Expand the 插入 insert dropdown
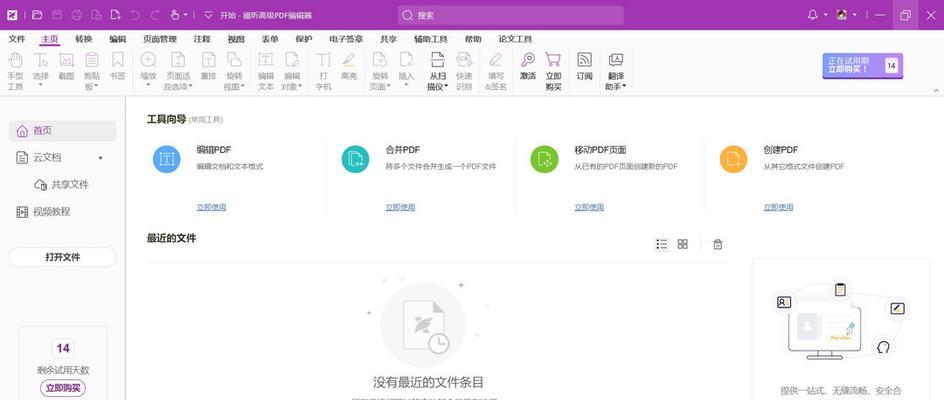This screenshot has height=400, width=944. click(406, 85)
